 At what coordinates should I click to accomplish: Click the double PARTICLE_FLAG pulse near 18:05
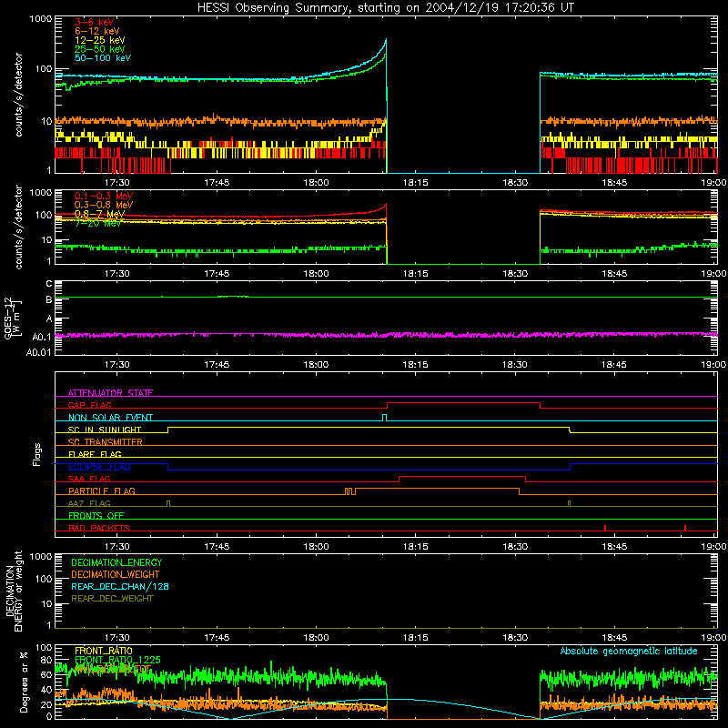click(350, 491)
